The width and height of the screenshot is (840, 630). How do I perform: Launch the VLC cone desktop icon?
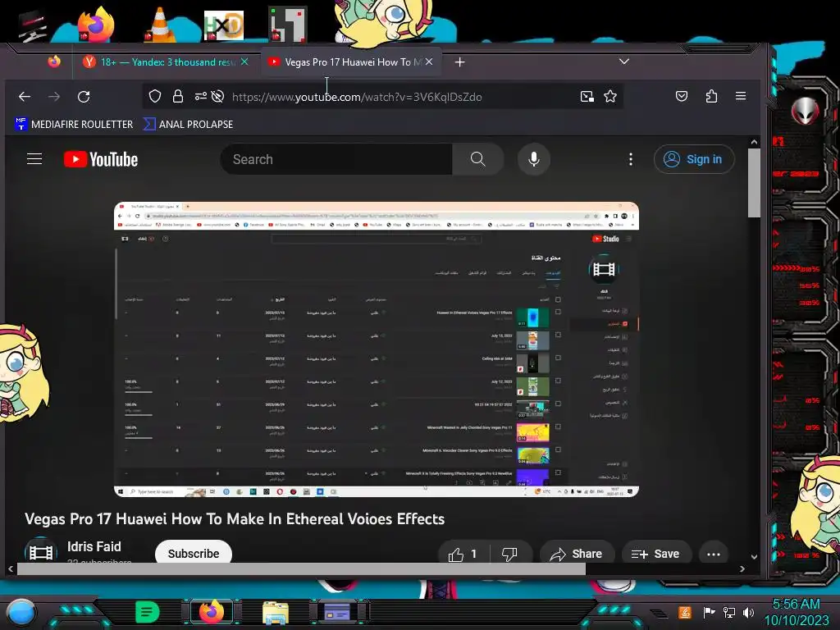click(x=159, y=25)
